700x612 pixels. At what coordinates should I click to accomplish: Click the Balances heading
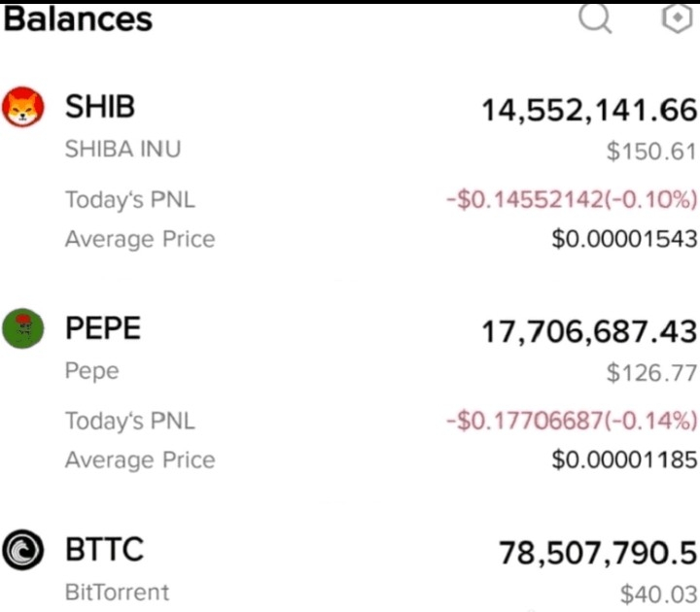[78, 19]
